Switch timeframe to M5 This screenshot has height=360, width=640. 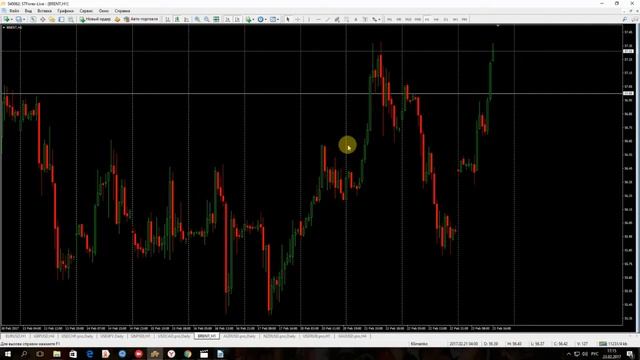(x=398, y=19)
